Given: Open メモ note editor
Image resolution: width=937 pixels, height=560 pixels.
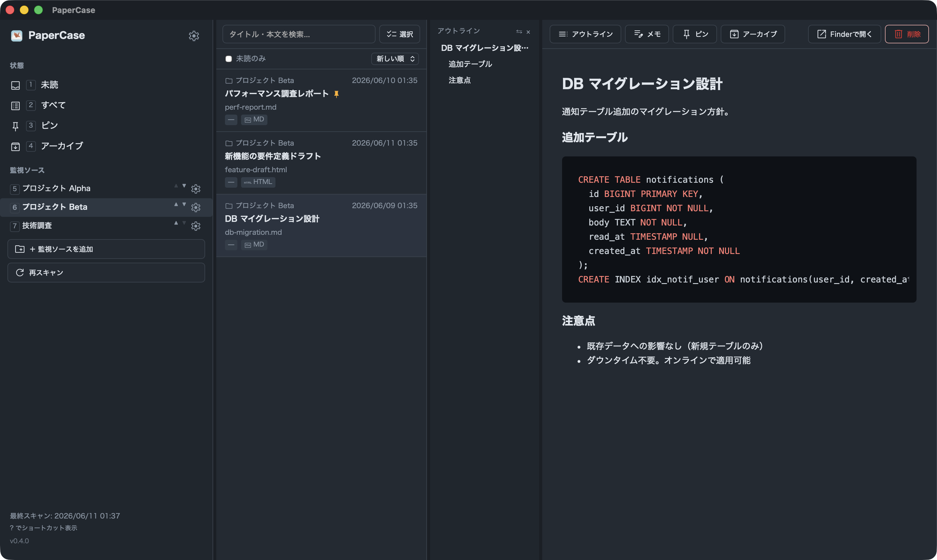Looking at the screenshot, I should [647, 34].
